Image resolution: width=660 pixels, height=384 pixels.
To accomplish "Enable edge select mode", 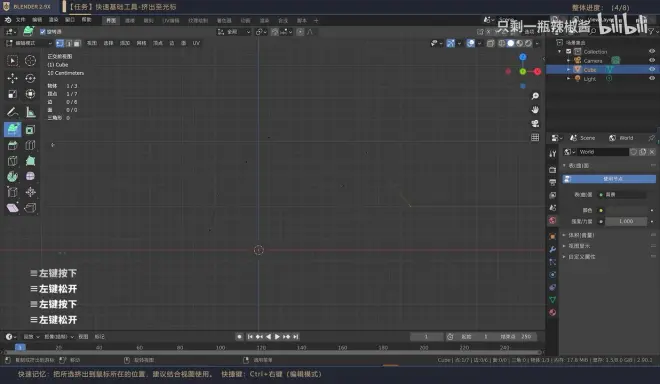I will pyautogui.click(x=69, y=43).
